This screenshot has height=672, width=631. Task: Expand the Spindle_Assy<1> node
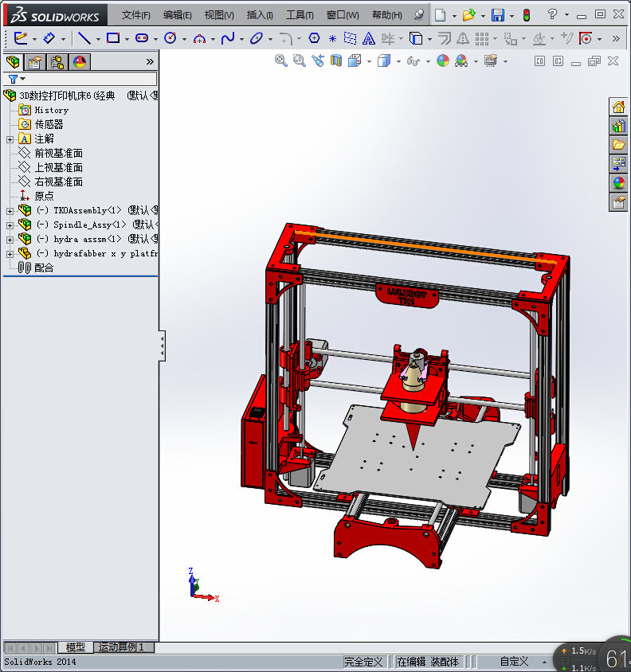(x=10, y=225)
